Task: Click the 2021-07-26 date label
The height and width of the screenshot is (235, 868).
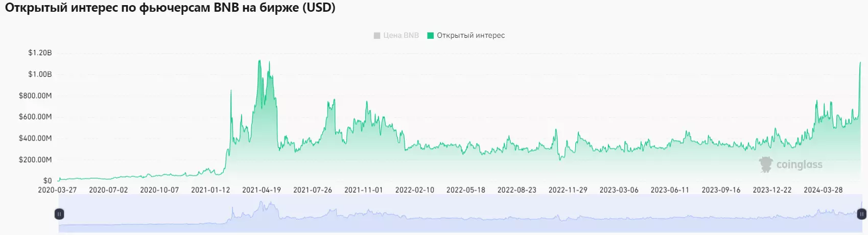Action: (x=313, y=190)
